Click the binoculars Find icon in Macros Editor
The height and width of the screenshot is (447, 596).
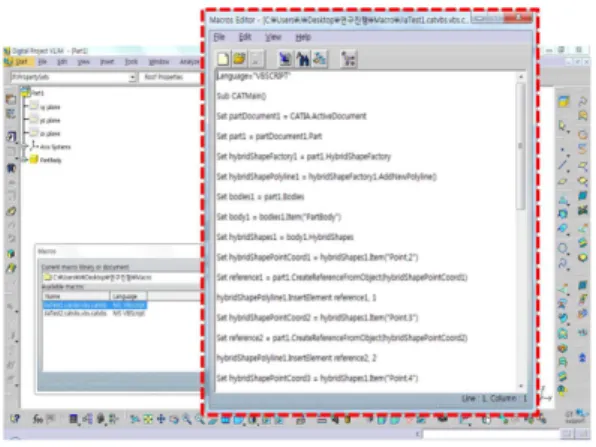pyautogui.click(x=303, y=59)
